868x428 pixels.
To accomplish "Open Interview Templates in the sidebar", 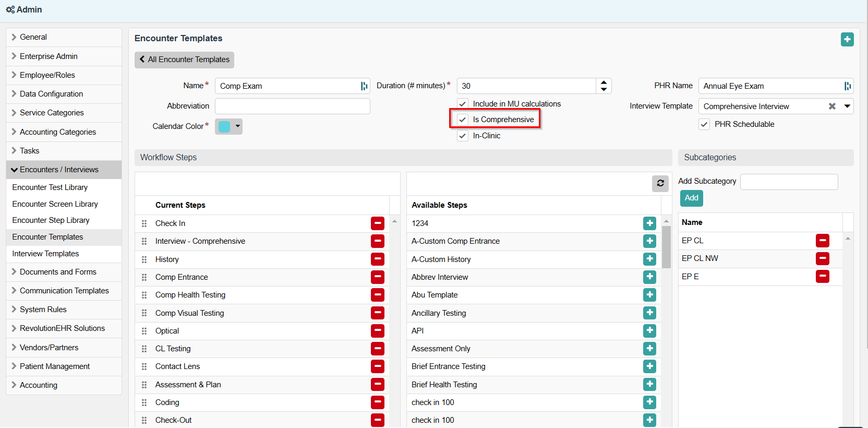I will pos(46,254).
